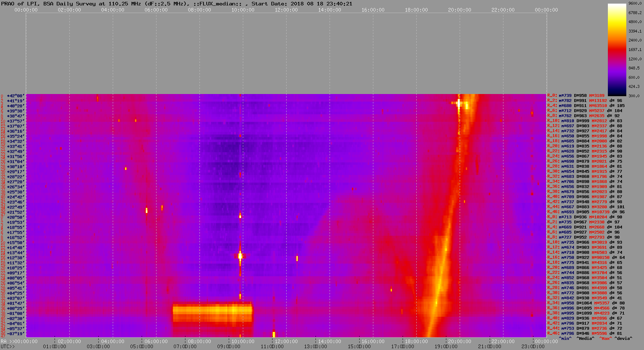Click the "^Max^" legend label

tap(606, 338)
